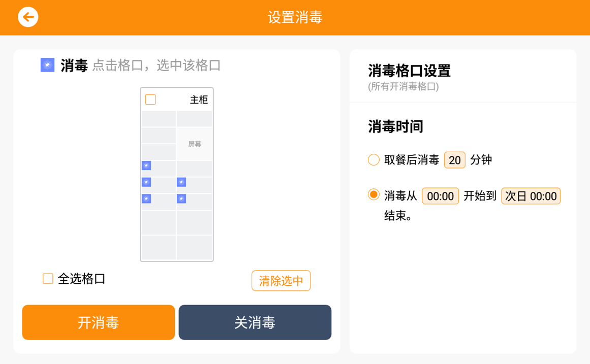Select the third left-column disinfecting compartment

[x=159, y=202]
